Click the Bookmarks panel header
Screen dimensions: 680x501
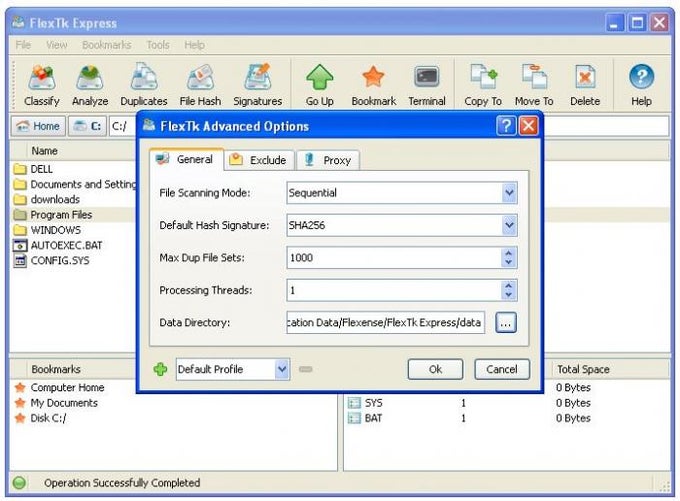pyautogui.click(x=56, y=370)
